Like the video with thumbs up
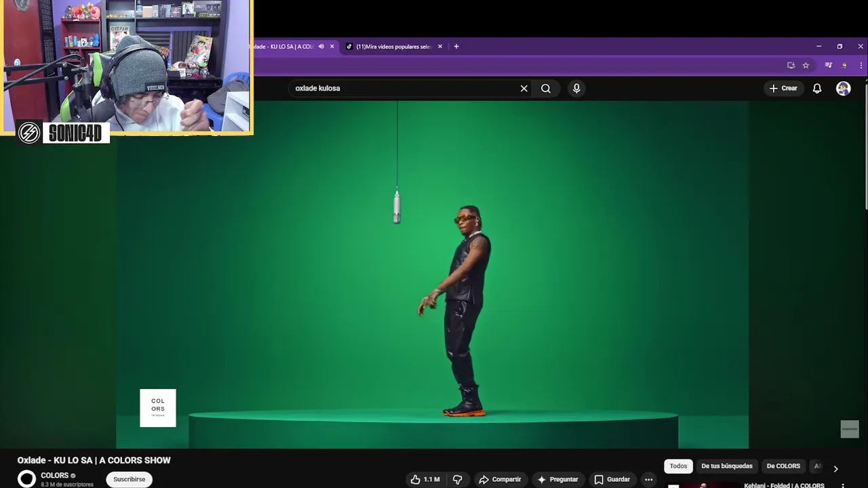This screenshot has height=488, width=868. (x=425, y=479)
